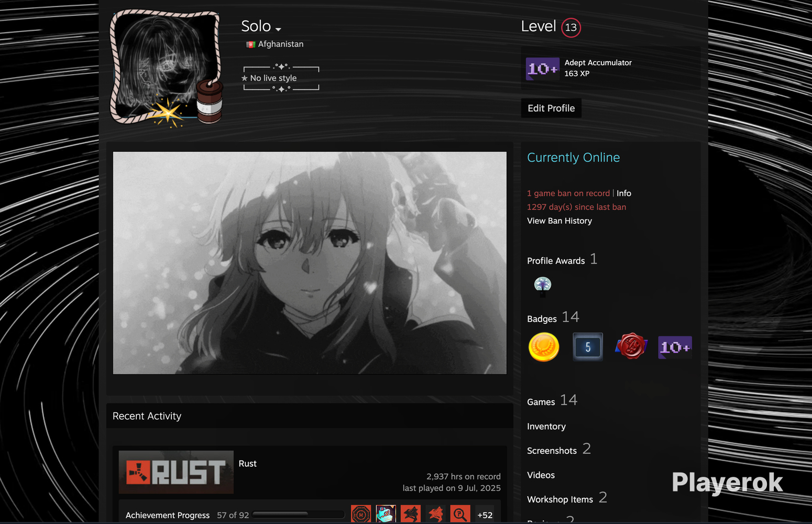Viewport: 812px width, 524px height.
Task: Click the Edit Profile button
Action: click(x=551, y=108)
